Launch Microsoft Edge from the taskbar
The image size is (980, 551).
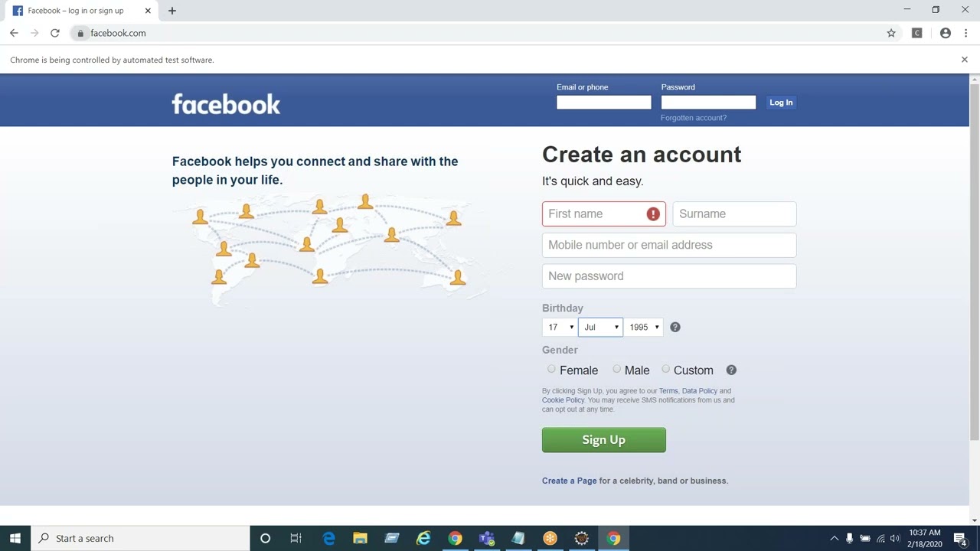click(329, 538)
